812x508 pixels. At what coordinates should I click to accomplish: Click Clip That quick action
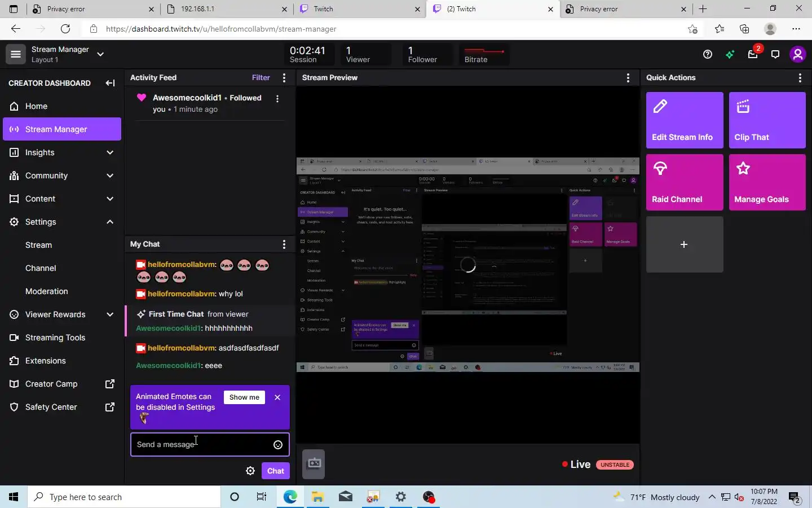point(767,120)
